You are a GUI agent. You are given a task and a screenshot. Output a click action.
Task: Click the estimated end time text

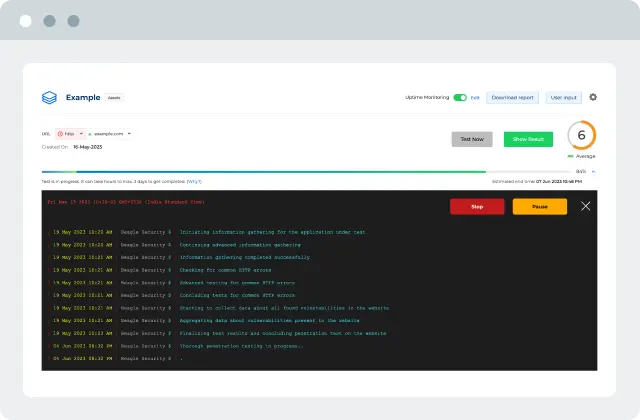tap(537, 182)
